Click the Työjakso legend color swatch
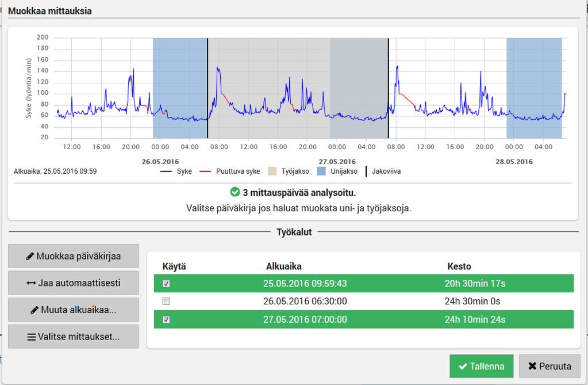The height and width of the screenshot is (385, 588). [272, 171]
